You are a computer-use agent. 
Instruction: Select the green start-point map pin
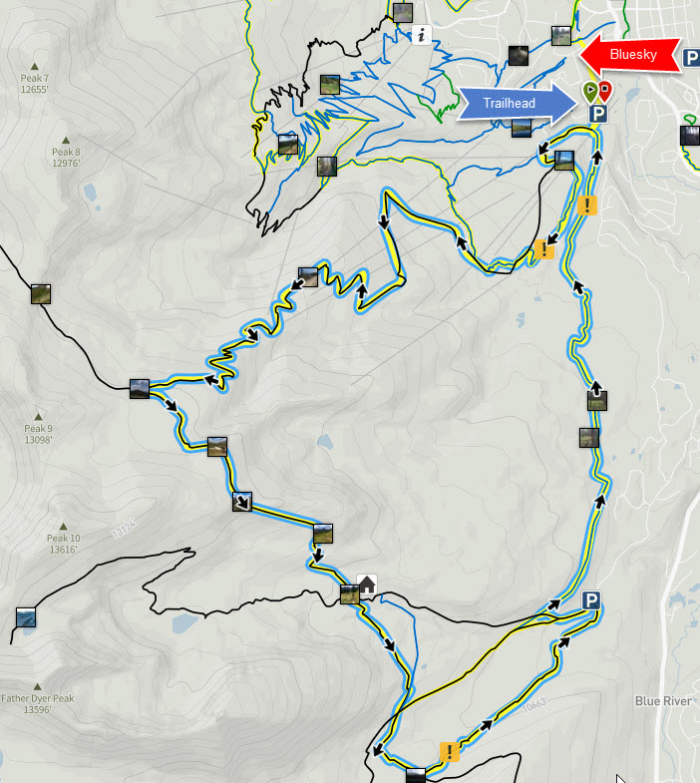pos(590,93)
